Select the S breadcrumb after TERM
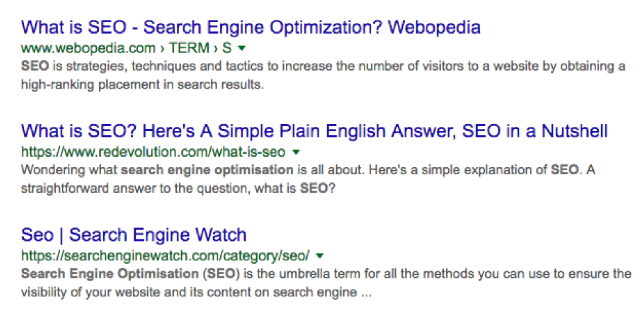Viewport: 644px width, 311px height. pos(227,48)
